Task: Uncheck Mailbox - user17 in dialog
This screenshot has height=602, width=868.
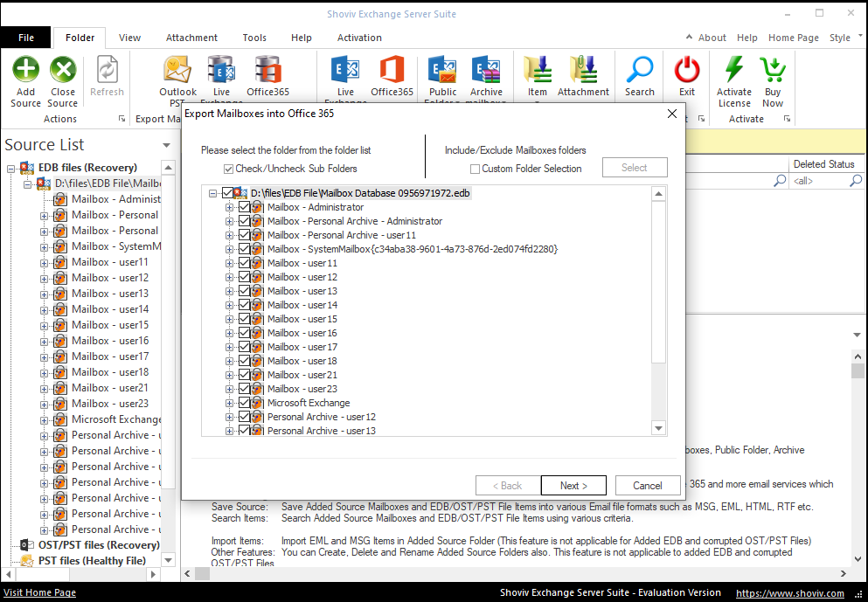Action: [244, 347]
